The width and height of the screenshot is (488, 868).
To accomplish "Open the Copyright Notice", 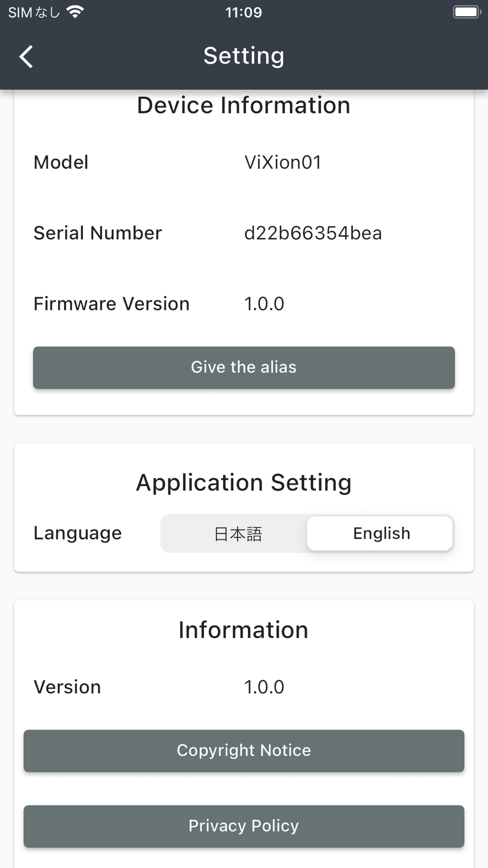I will point(244,751).
